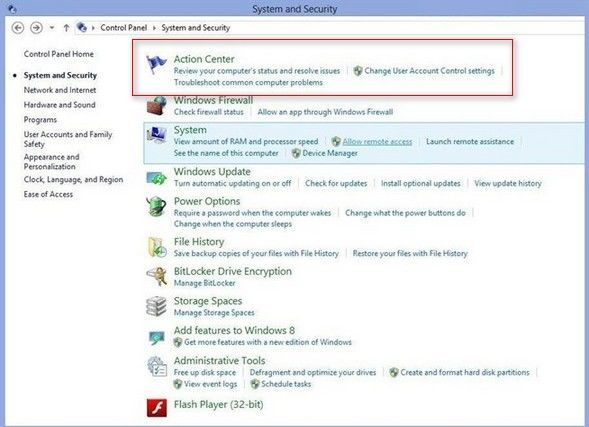Click Change what the power buttons do
This screenshot has height=427, width=589.
point(405,213)
